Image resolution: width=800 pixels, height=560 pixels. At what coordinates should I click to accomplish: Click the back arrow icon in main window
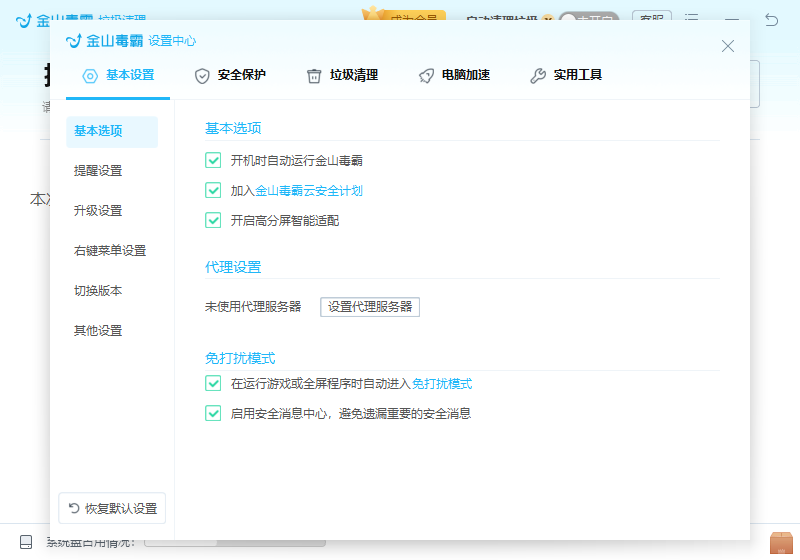click(771, 20)
